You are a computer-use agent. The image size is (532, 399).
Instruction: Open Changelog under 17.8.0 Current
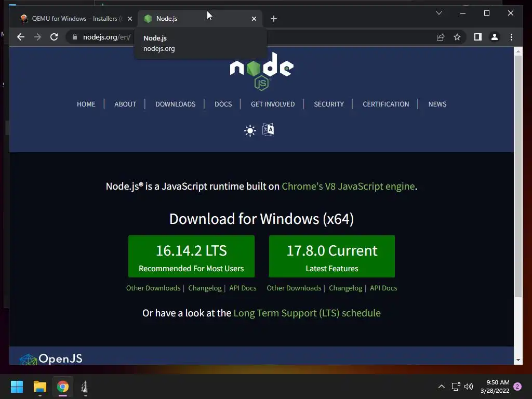(x=345, y=288)
